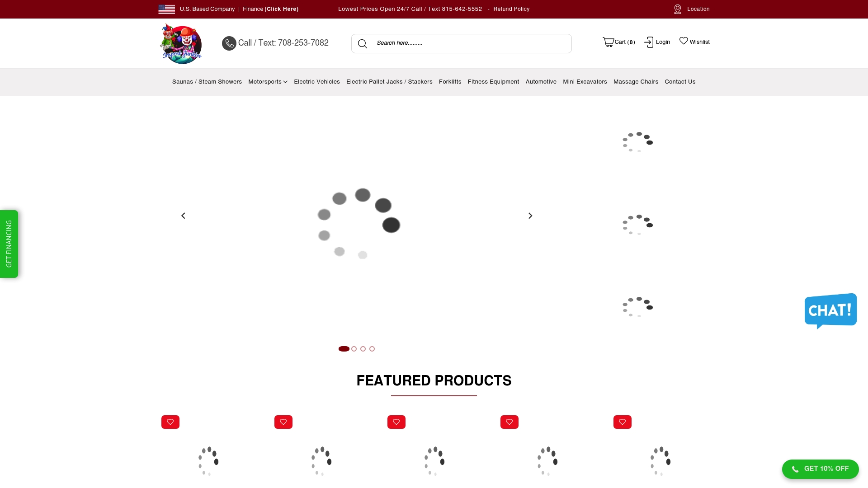Click the bottom right side banner placeholder
This screenshot has width=868, height=488.
(x=637, y=307)
